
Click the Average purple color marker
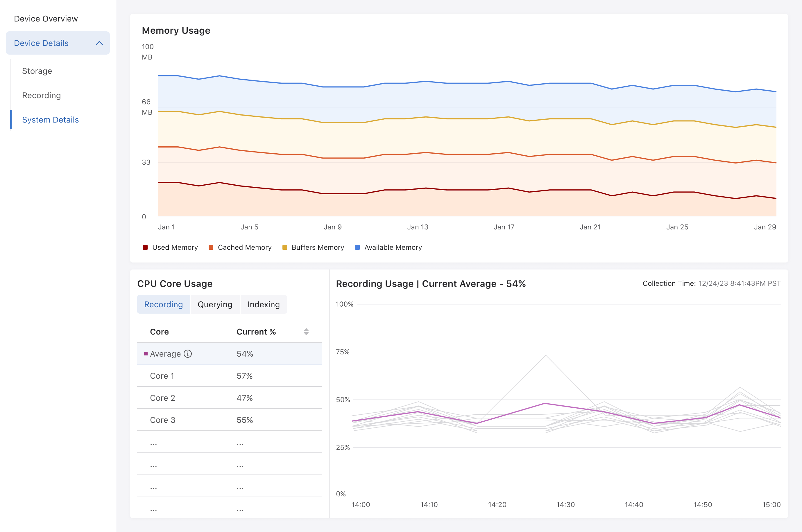[x=146, y=354]
